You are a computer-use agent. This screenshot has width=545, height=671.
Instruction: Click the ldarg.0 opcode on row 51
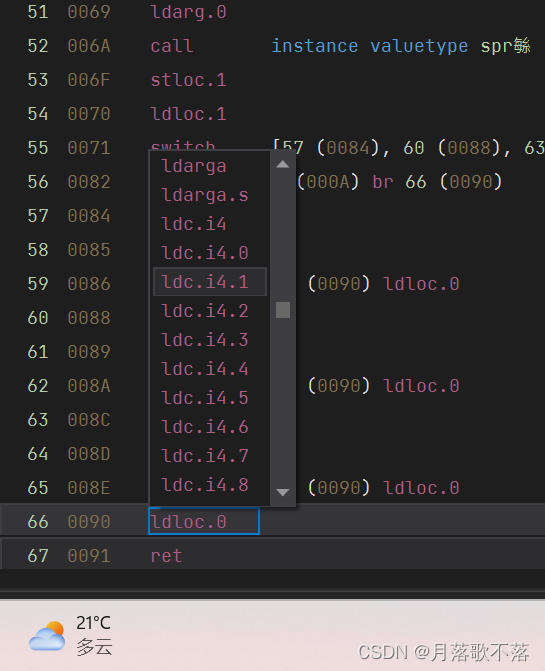pos(188,12)
